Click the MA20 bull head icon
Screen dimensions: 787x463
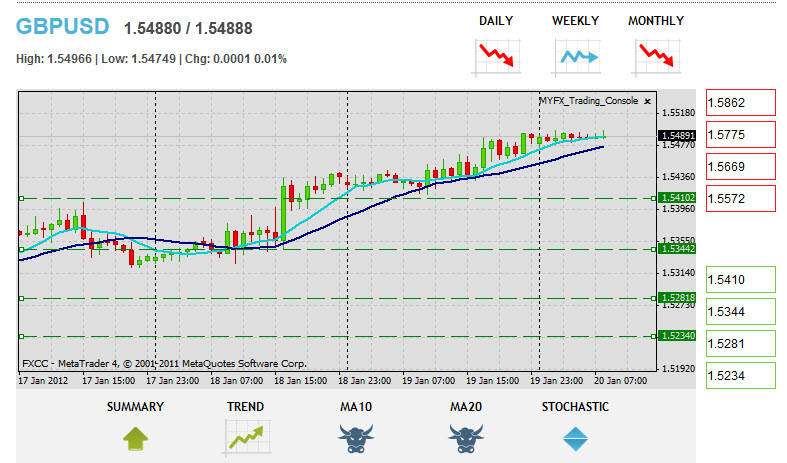(466, 439)
